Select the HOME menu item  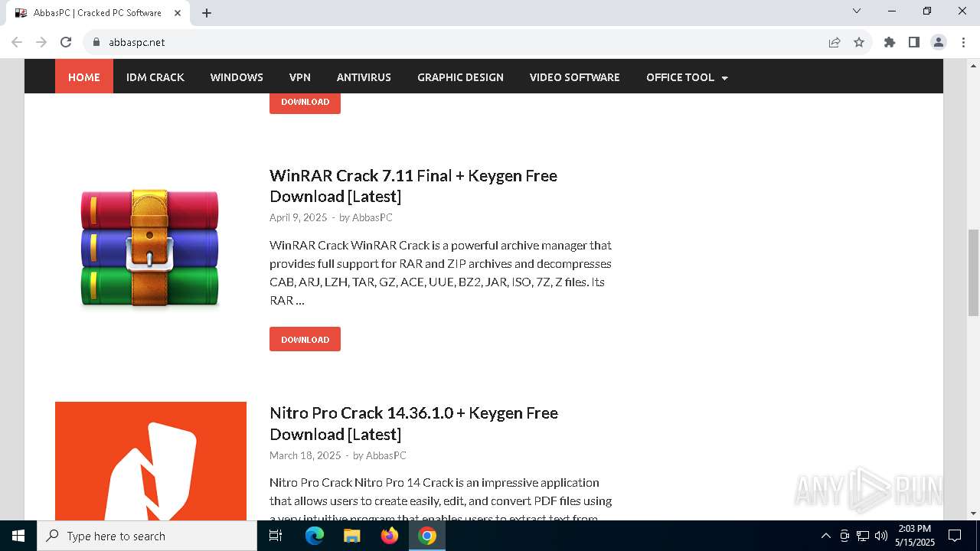tap(84, 77)
